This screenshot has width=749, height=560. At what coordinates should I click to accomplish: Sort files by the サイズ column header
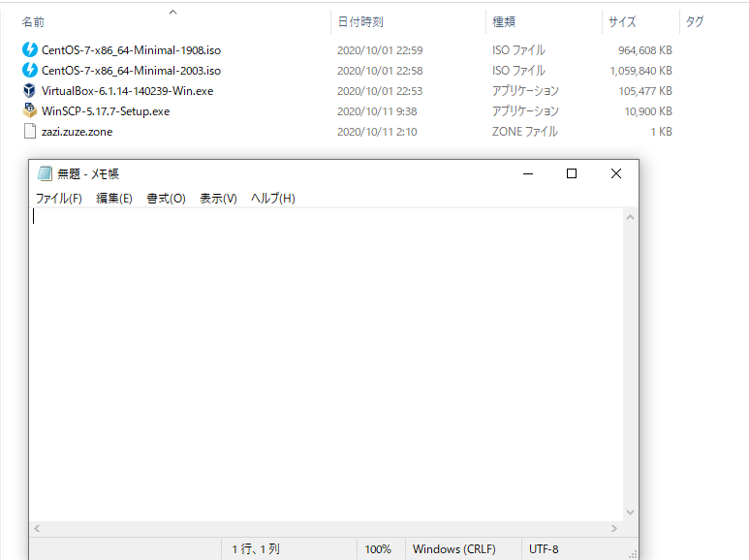point(622,22)
